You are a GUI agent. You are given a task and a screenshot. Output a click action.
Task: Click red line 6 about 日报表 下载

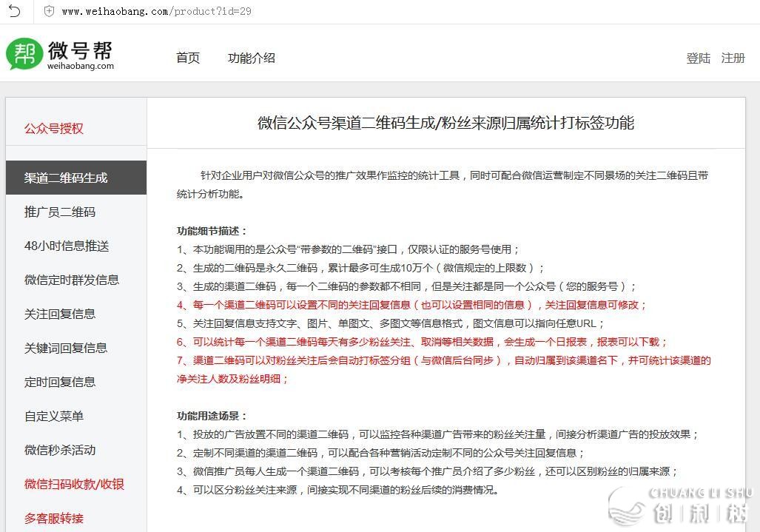422,342
